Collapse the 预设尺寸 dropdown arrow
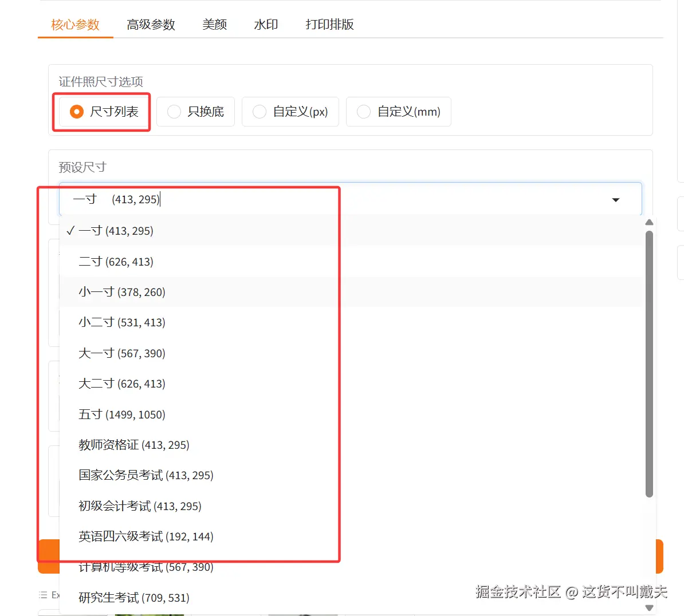 pyautogui.click(x=615, y=200)
